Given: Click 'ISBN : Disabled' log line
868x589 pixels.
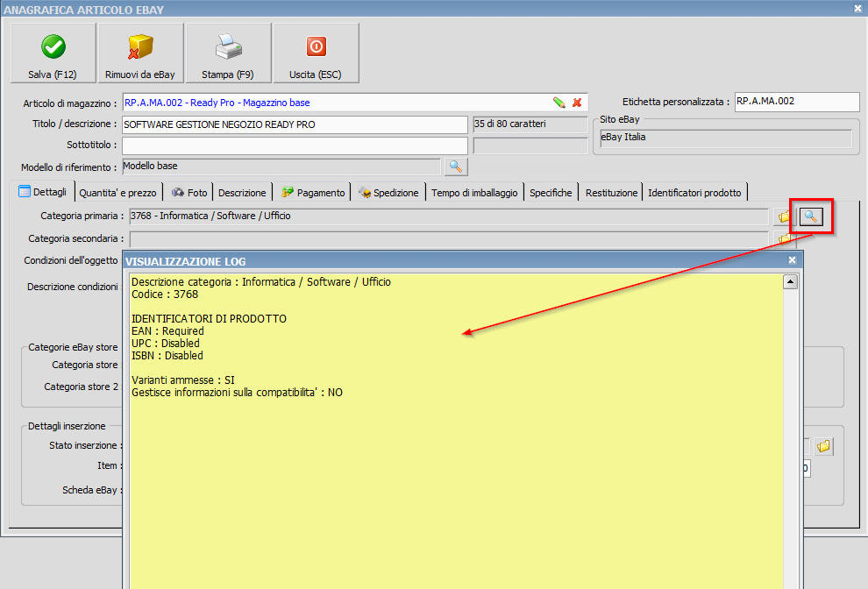Looking at the screenshot, I should [x=167, y=355].
